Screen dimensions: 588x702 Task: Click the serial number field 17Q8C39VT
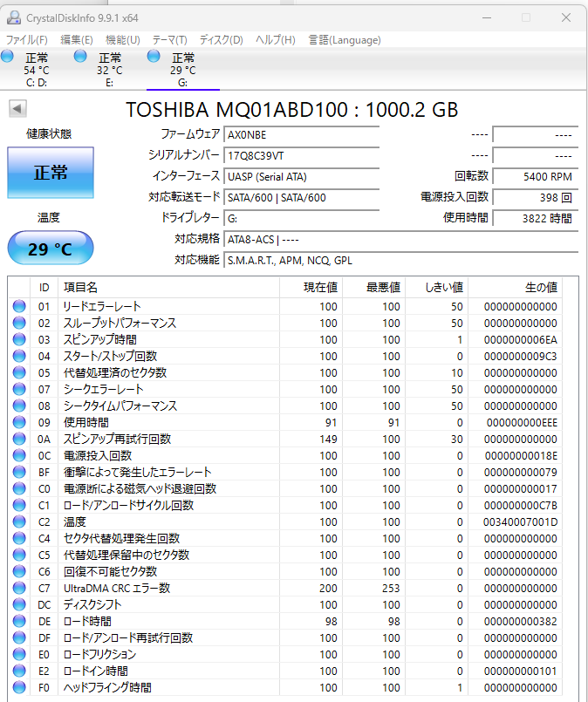tap(301, 156)
